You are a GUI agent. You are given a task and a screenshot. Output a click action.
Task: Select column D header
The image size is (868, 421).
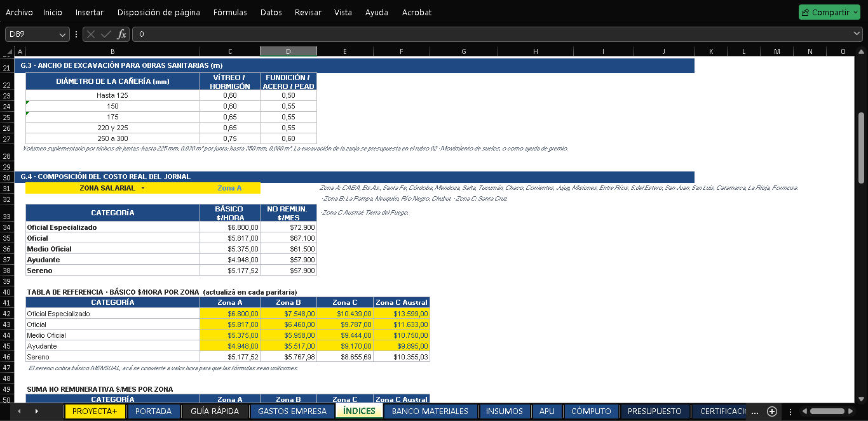click(288, 51)
